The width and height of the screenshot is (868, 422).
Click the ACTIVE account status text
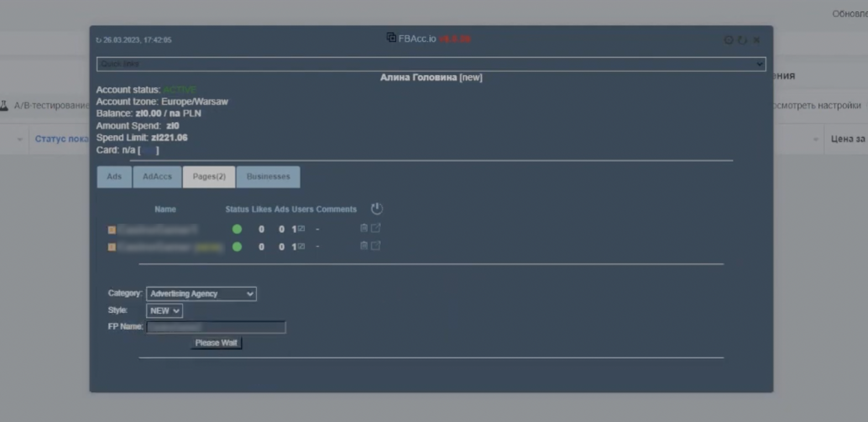(180, 89)
